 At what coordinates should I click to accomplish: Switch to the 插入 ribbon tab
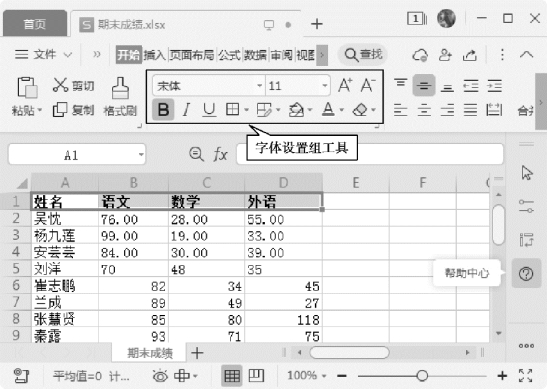(x=154, y=55)
